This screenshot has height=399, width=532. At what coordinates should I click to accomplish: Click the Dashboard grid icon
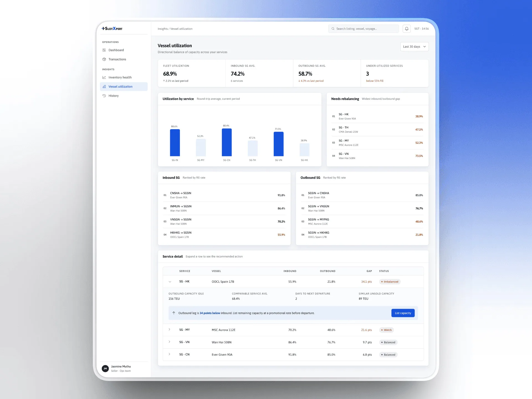(x=104, y=50)
